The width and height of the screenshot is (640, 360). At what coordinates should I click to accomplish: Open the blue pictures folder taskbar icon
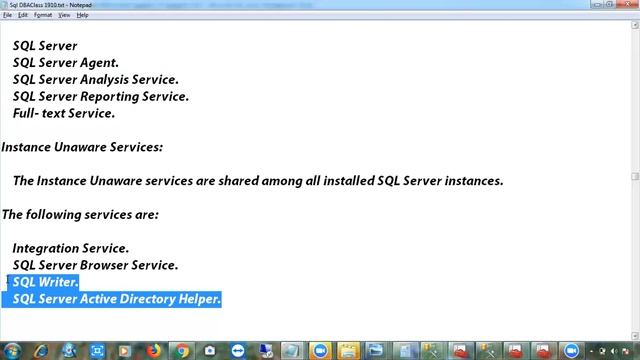376,351
